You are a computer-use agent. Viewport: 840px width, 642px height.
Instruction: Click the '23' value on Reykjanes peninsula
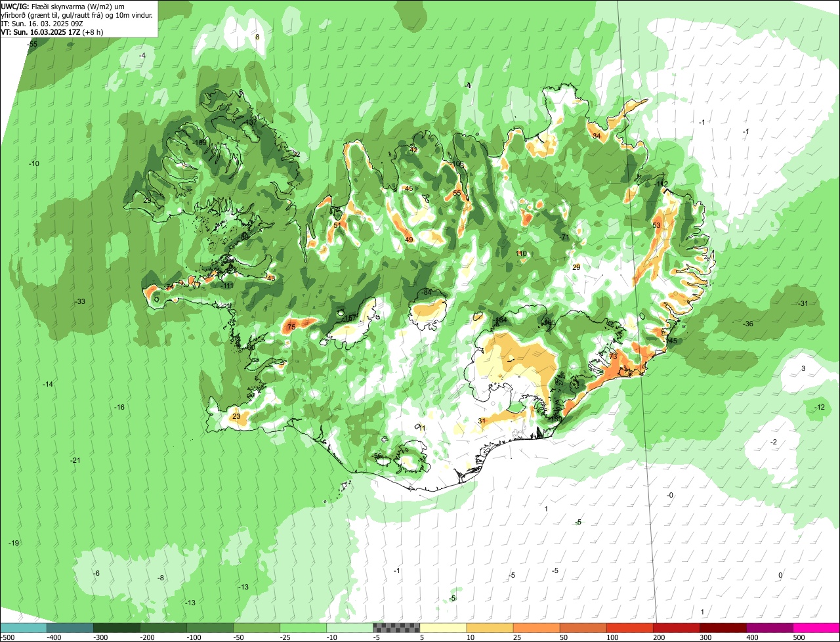pos(236,416)
